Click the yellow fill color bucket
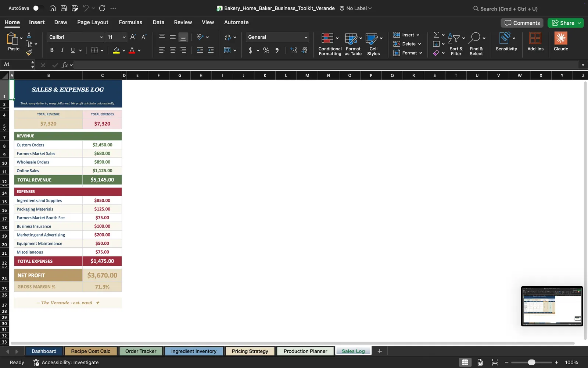Screen dimensions: 588x368 point(116,50)
